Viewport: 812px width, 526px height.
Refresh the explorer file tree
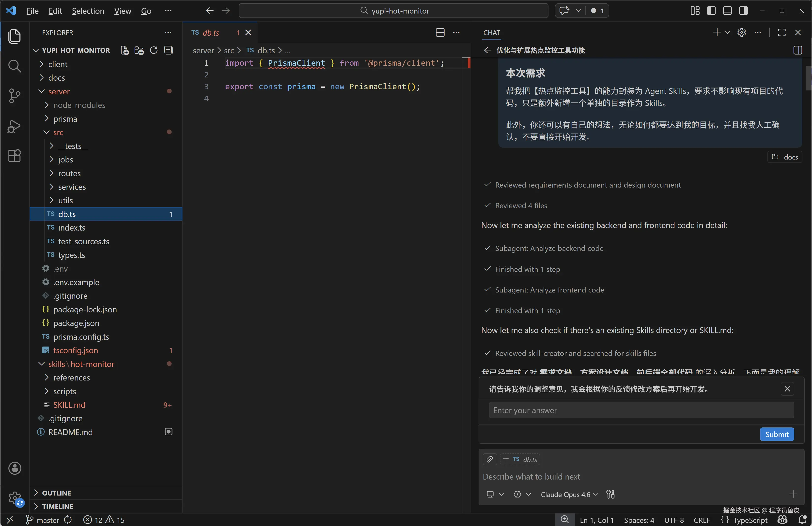tap(154, 50)
